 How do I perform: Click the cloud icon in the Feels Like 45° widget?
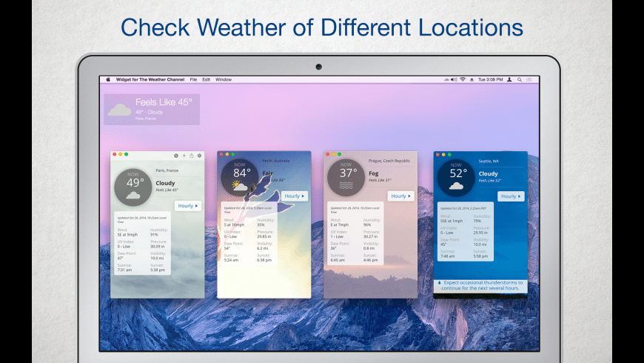(119, 110)
